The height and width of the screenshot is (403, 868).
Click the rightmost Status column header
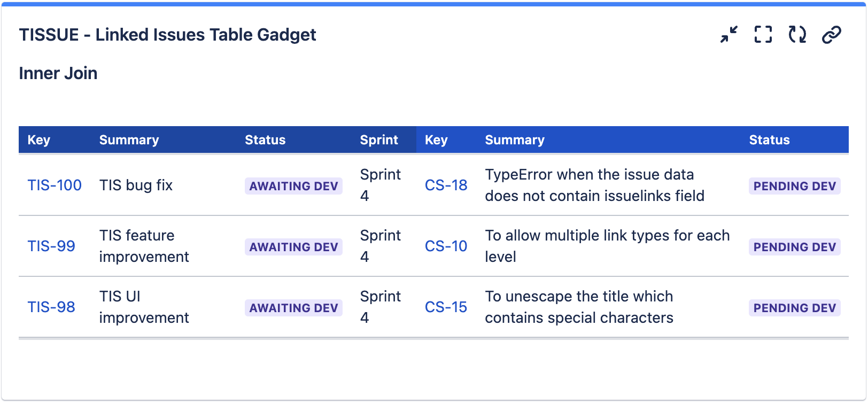769,140
